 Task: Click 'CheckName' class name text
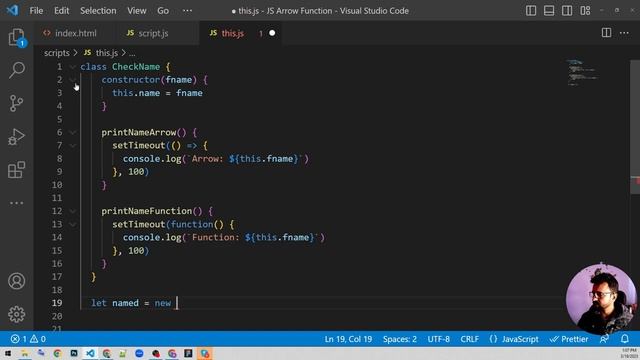[136, 67]
